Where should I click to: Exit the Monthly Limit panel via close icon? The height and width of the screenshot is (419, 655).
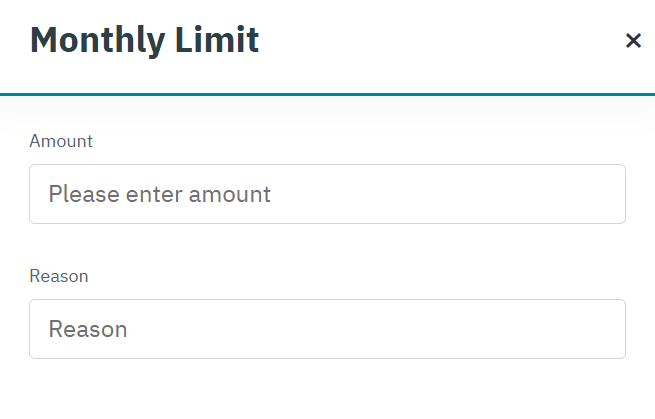point(633,41)
